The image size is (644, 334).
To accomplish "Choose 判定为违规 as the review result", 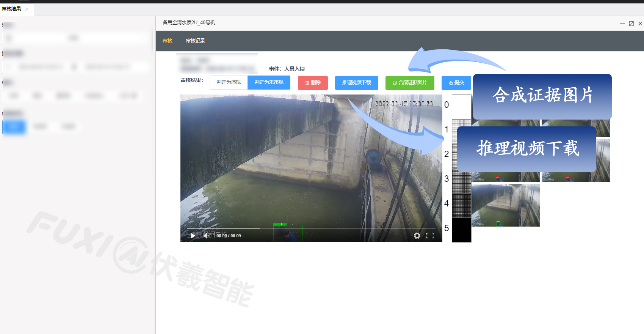I will coord(229,82).
